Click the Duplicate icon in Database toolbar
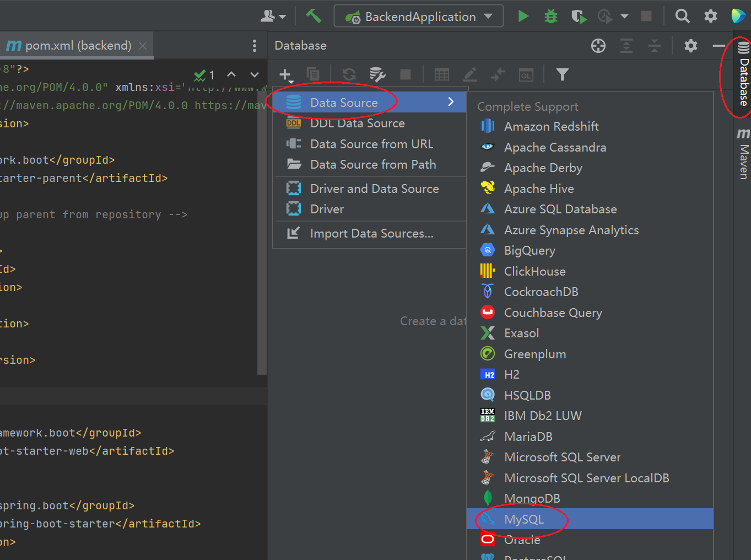751x560 pixels. 313,74
